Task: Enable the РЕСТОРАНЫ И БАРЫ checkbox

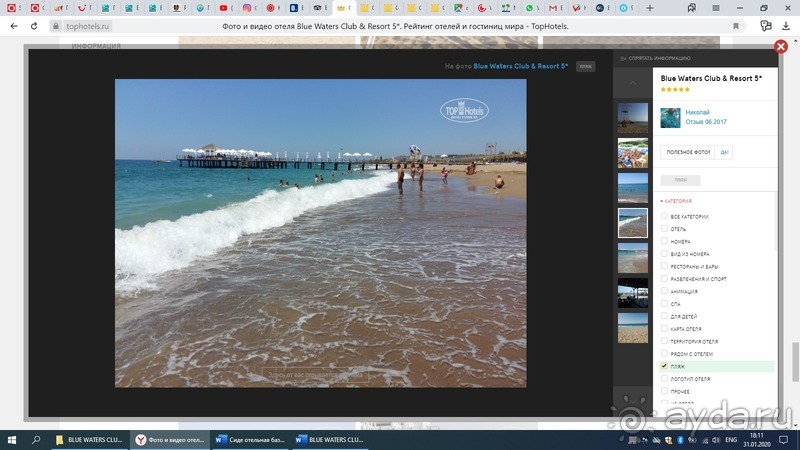Action: pyautogui.click(x=664, y=266)
